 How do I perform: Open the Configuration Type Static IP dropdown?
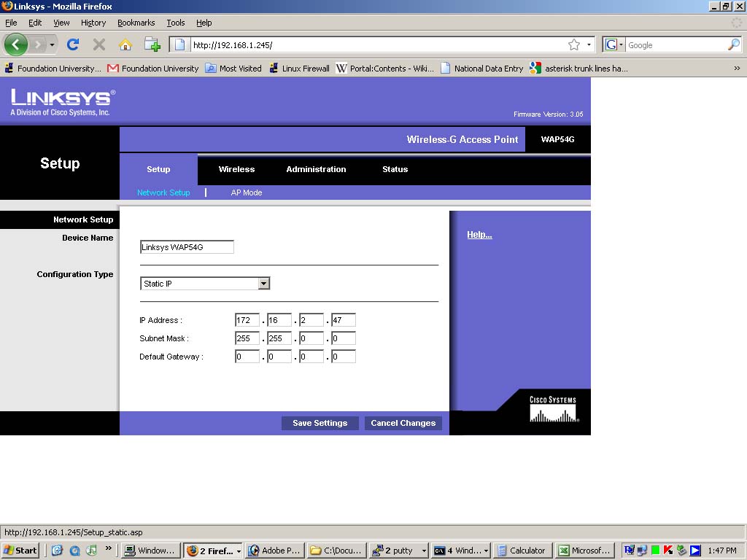pos(205,284)
